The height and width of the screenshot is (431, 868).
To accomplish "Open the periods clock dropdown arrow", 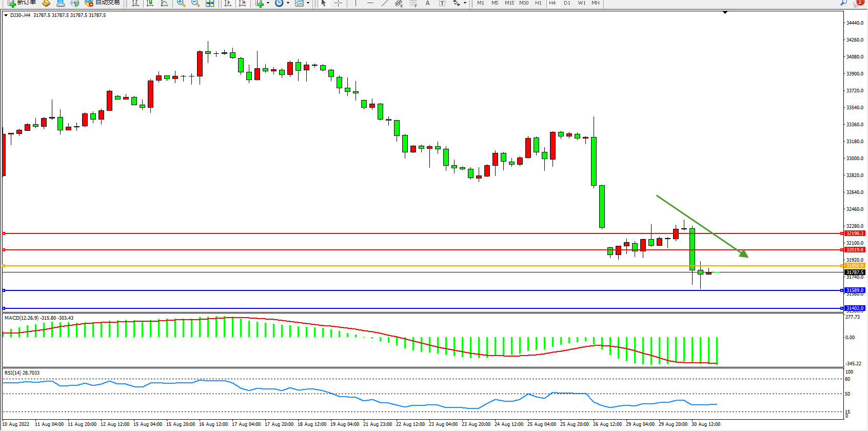I will pyautogui.click(x=288, y=3).
